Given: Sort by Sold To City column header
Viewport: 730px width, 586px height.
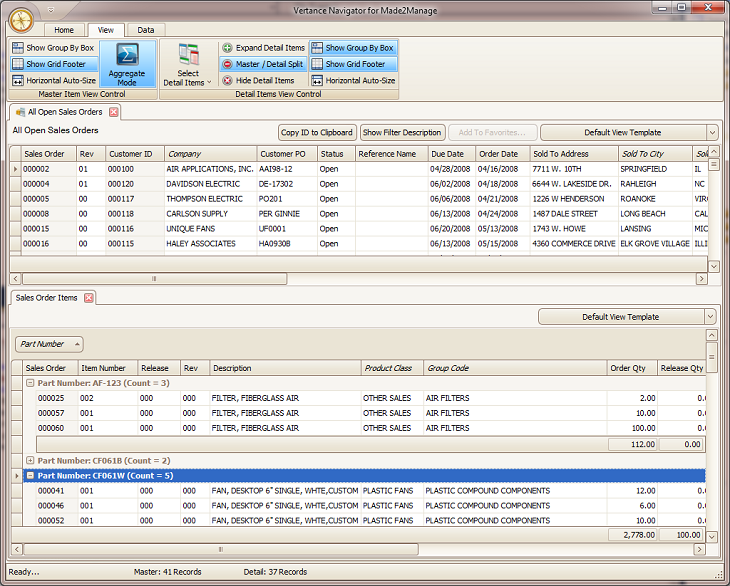Looking at the screenshot, I should [x=656, y=154].
